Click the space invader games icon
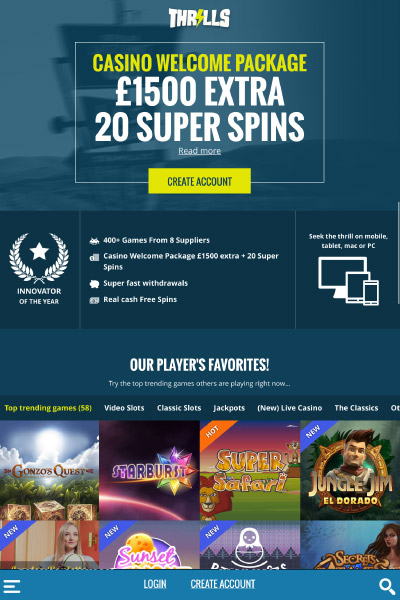The width and height of the screenshot is (400, 600). tap(94, 241)
